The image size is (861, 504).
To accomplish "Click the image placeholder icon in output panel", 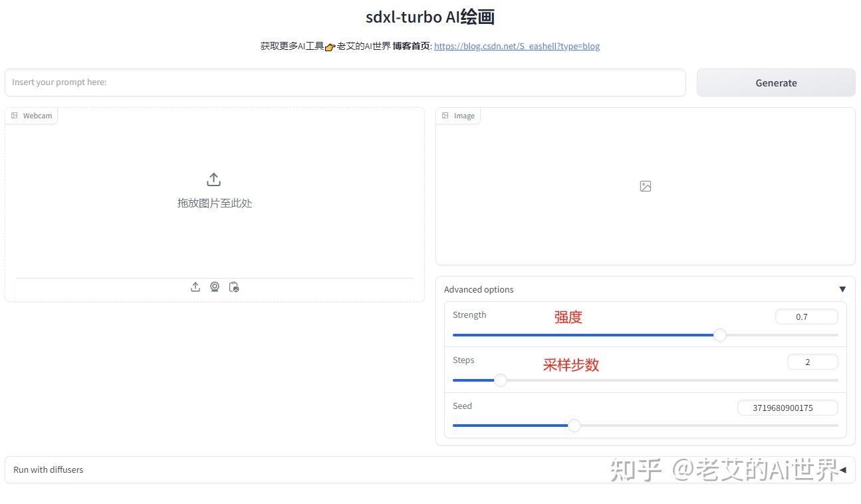I will pyautogui.click(x=645, y=186).
